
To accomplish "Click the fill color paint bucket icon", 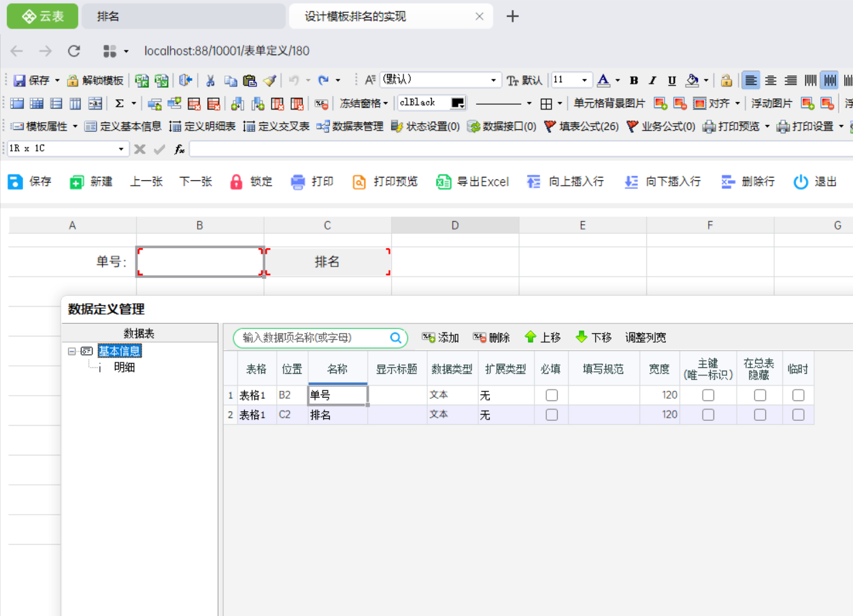I will coord(692,80).
